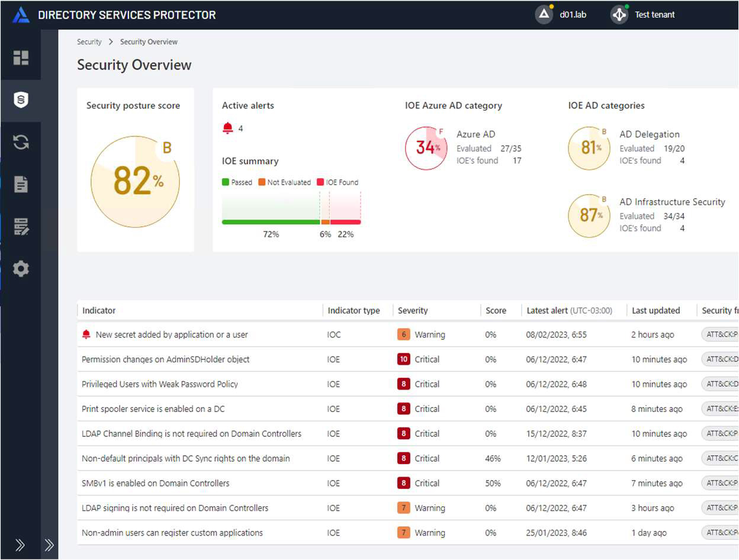Open the AD Infrastructure Security 87% gauge
This screenshot has width=739, height=560.
(x=589, y=215)
